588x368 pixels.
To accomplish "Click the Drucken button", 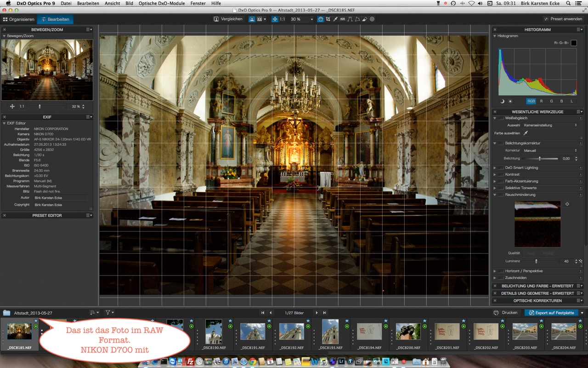I will [506, 313].
